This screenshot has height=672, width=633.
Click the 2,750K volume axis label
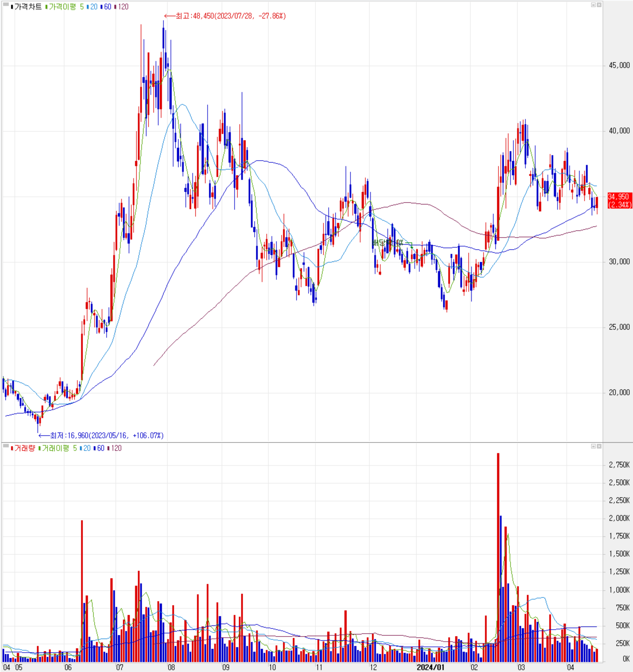(x=619, y=465)
